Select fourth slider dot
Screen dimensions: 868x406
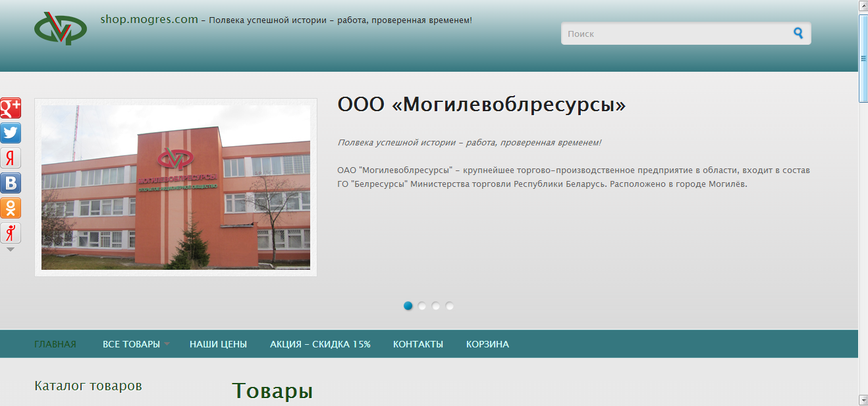pyautogui.click(x=450, y=306)
